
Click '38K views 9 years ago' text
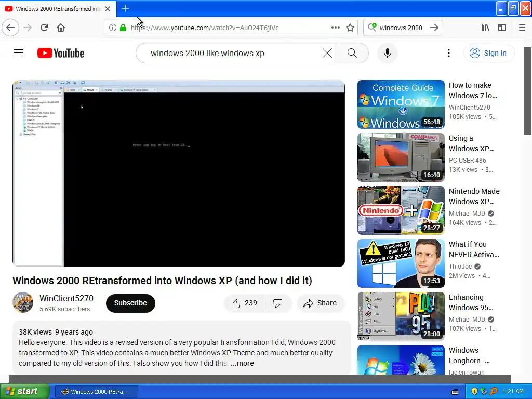coord(56,332)
